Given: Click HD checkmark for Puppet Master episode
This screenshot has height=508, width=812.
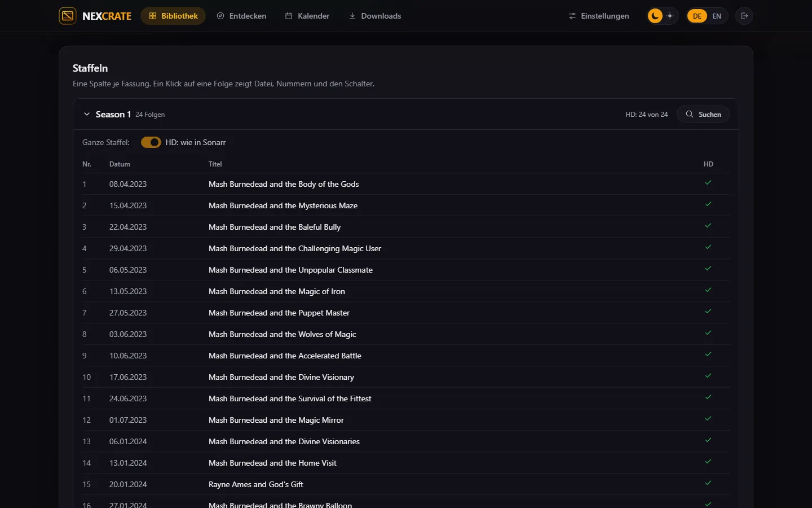Looking at the screenshot, I should (x=708, y=312).
